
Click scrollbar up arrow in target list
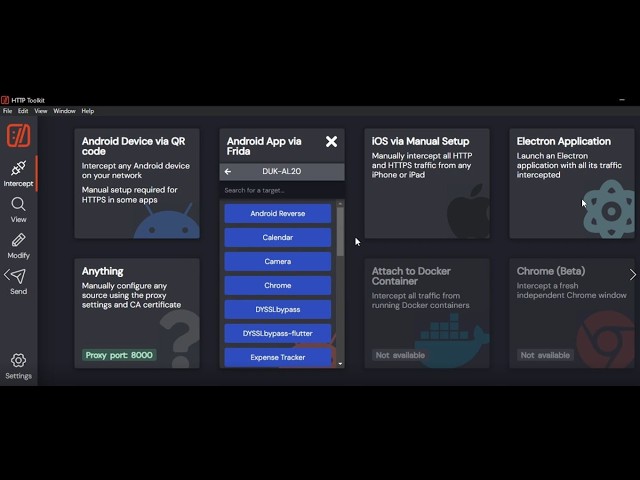pyautogui.click(x=340, y=203)
